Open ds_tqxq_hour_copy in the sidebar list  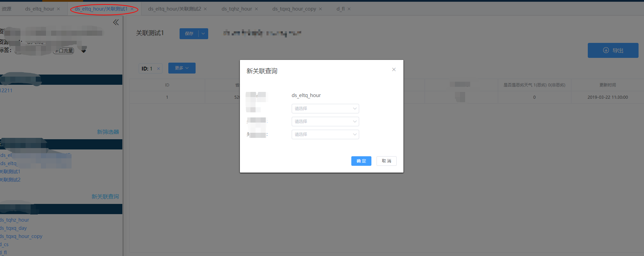coord(21,236)
